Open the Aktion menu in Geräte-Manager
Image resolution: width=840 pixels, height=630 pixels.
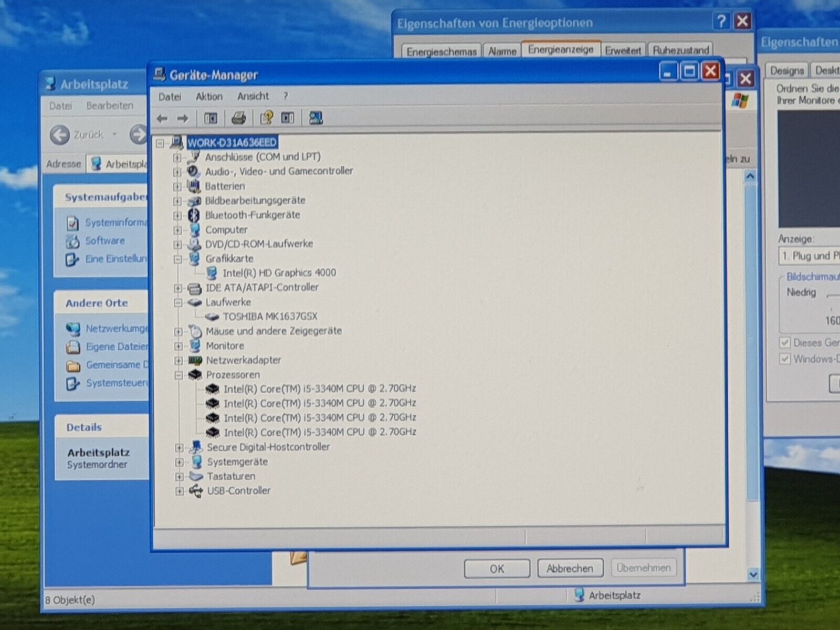(209, 97)
